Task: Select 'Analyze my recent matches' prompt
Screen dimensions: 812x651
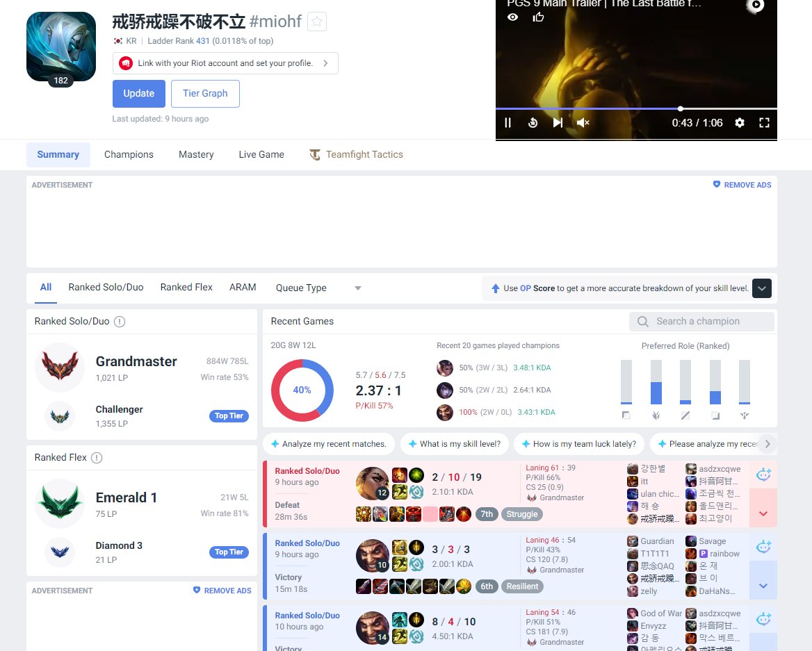Action: [329, 444]
